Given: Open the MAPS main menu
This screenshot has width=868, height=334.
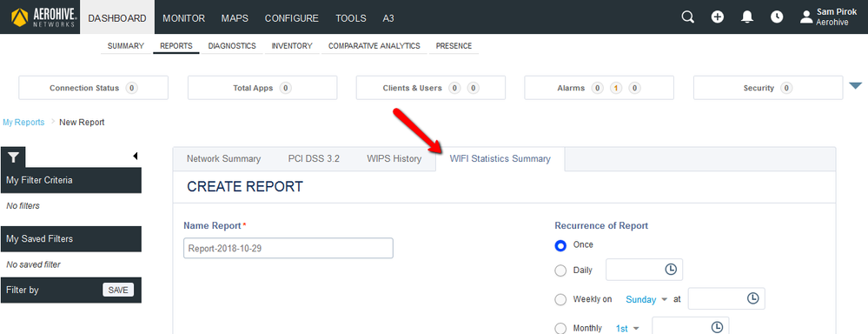Looking at the screenshot, I should 235,18.
